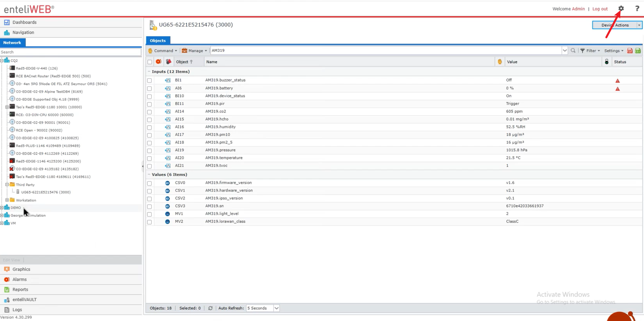Open the help question mark icon

(637, 8)
